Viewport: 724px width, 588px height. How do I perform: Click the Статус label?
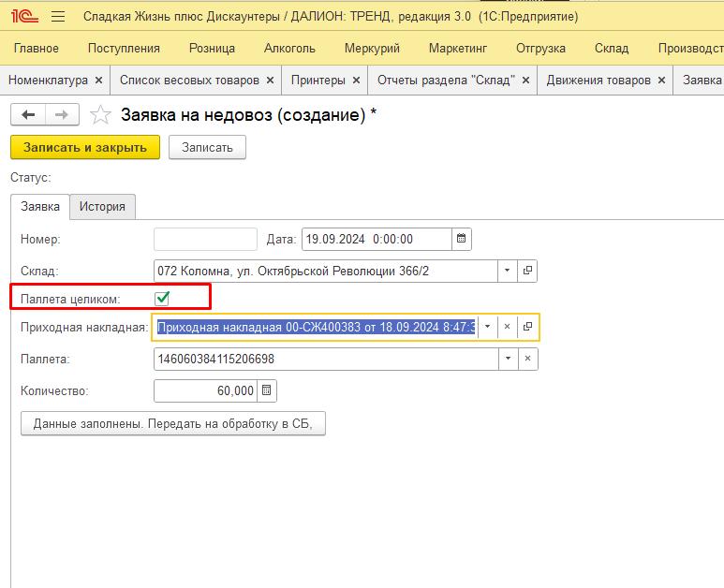click(x=31, y=177)
